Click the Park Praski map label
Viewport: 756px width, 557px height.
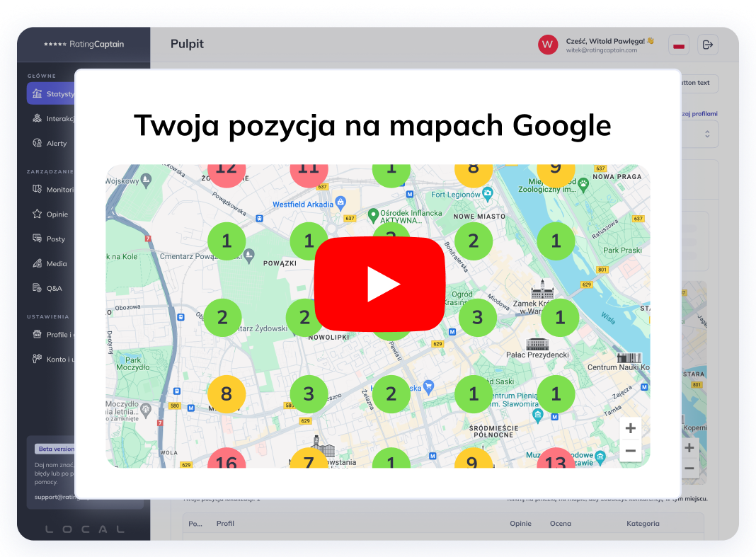(622, 251)
